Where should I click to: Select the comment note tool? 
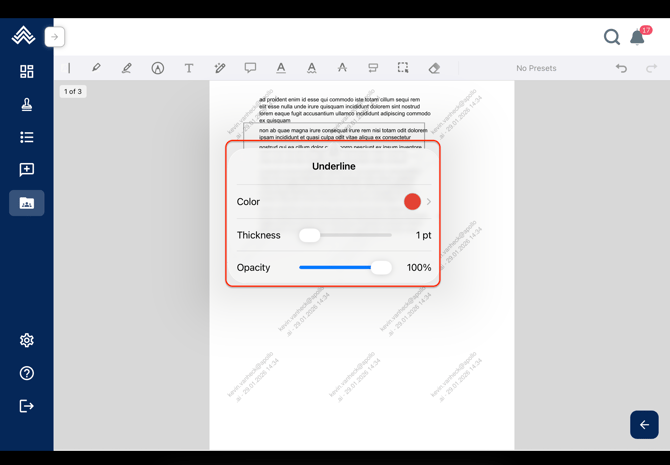250,68
